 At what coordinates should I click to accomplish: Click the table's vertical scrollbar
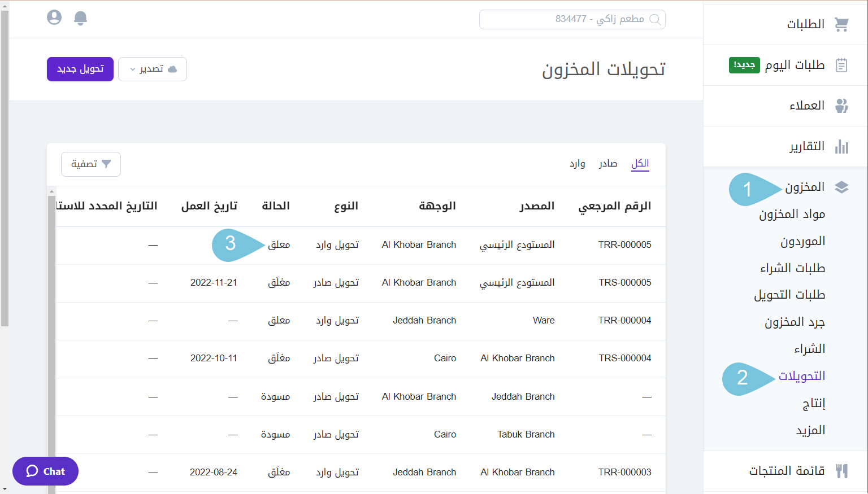(x=53, y=254)
